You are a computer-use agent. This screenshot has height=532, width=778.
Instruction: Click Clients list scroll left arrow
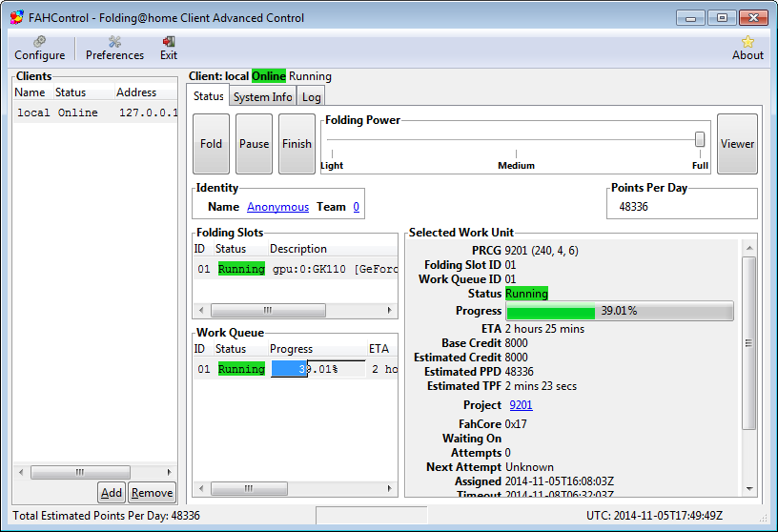[x=21, y=472]
